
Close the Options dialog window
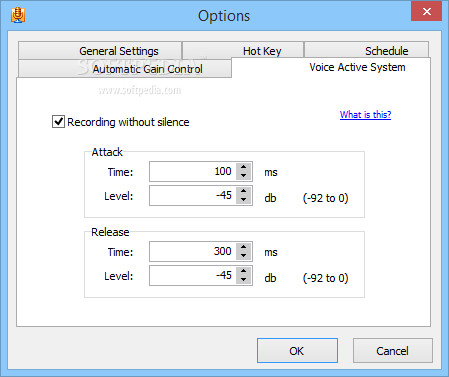point(426,12)
